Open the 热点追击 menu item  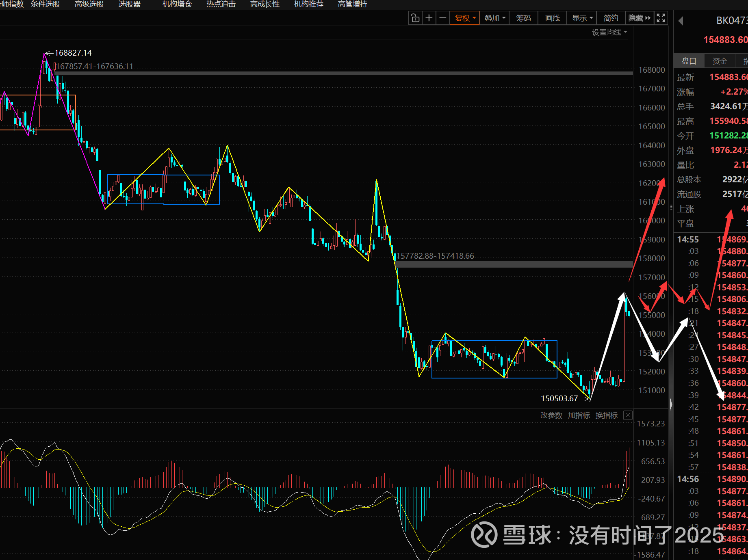tap(221, 4)
